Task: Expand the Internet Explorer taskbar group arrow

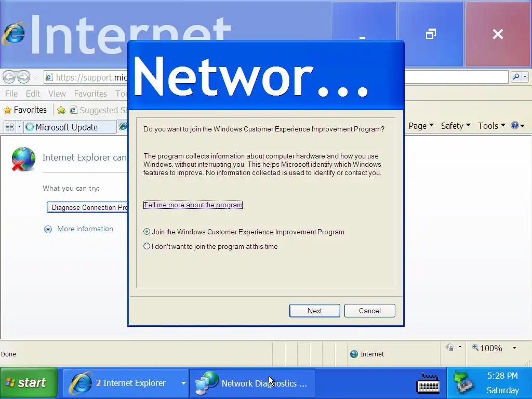Action: coord(183,383)
